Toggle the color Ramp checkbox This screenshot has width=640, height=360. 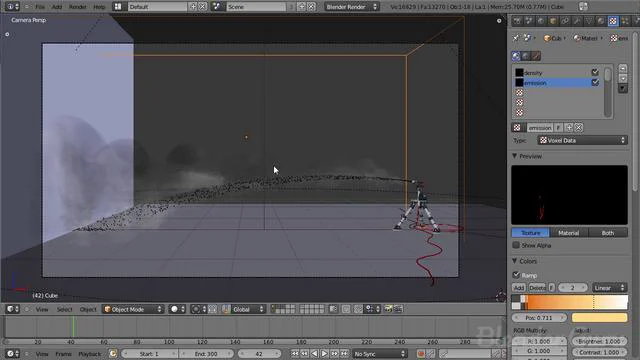click(x=516, y=275)
